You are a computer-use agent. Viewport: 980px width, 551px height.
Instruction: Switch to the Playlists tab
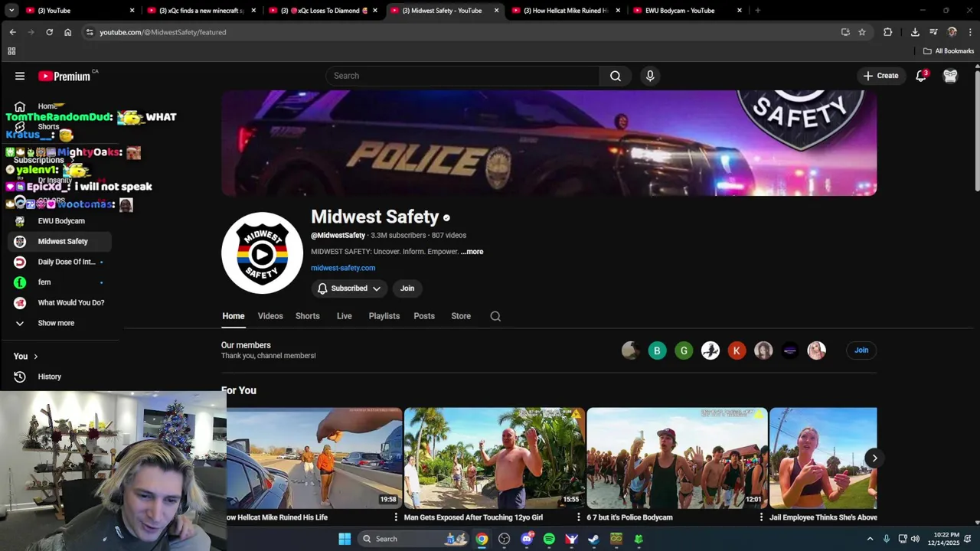click(x=384, y=316)
